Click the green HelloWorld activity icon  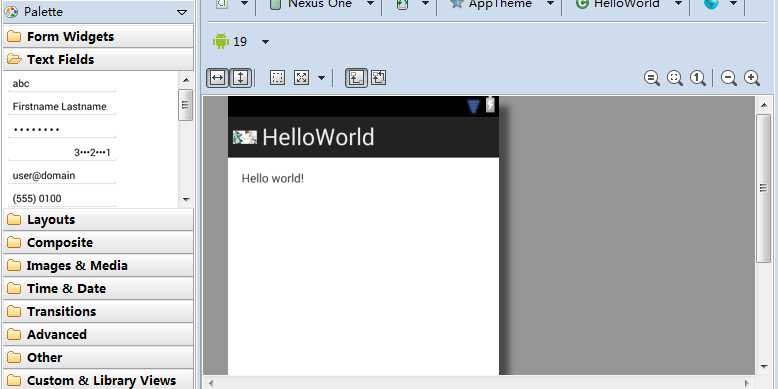[x=582, y=4]
